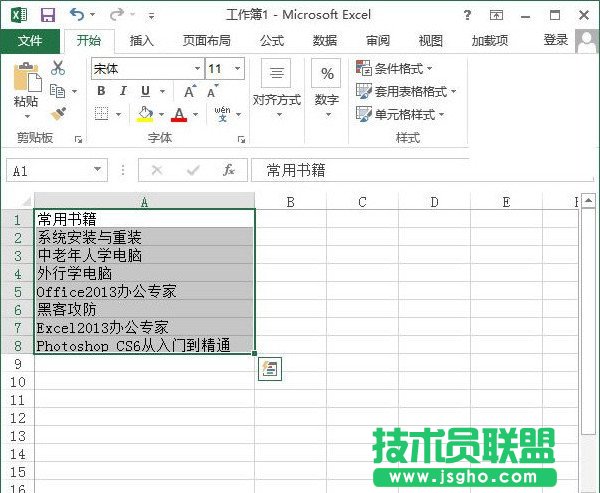Activate the Format Painter brush
The image size is (600, 493).
58,113
